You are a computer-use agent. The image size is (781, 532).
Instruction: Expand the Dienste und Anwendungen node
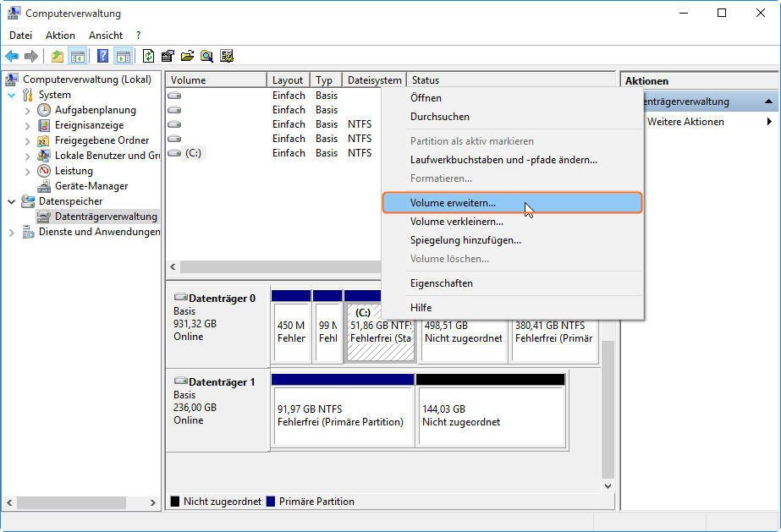[x=12, y=233]
